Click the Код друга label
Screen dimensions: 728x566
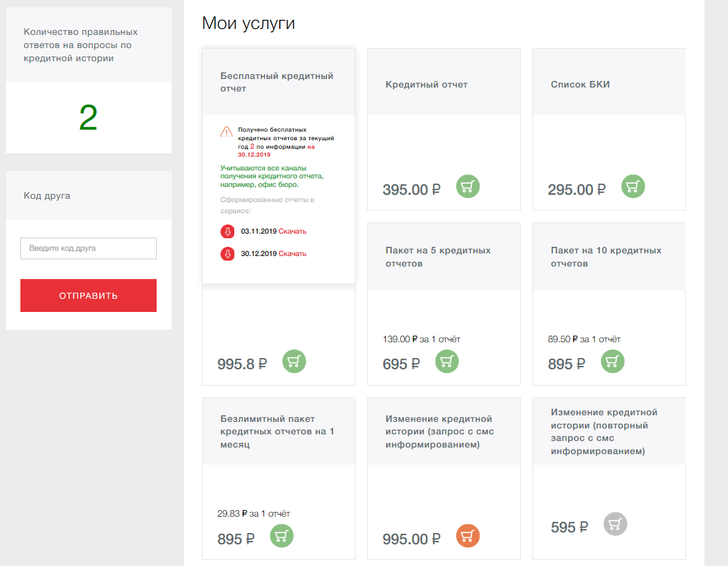(x=47, y=195)
